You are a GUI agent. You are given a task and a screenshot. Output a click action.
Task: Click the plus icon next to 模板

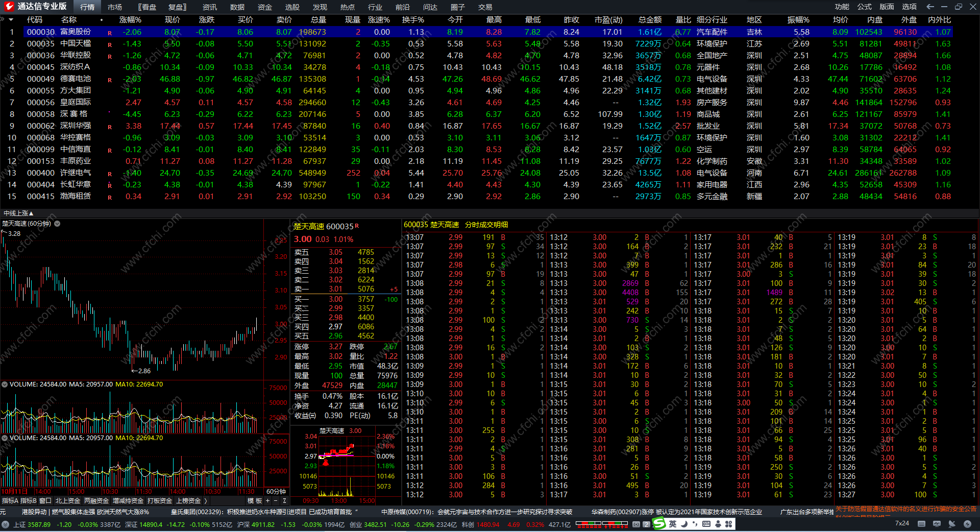pyautogui.click(x=267, y=501)
